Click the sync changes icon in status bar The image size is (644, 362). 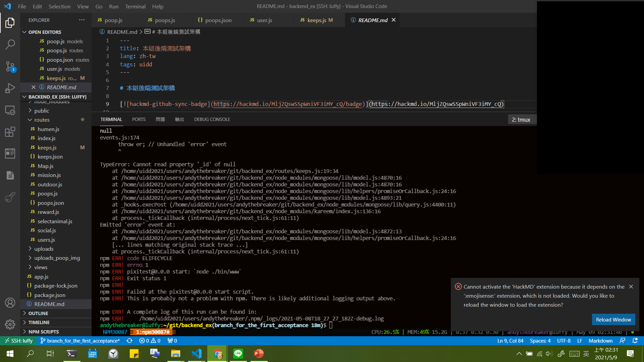point(129,341)
